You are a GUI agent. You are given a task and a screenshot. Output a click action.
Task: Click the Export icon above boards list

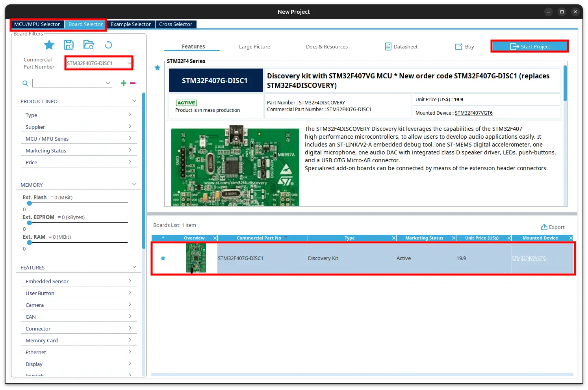pos(544,227)
